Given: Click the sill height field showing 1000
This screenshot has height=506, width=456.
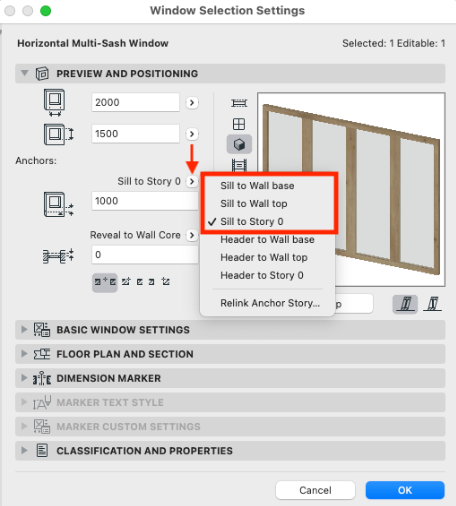Looking at the screenshot, I should [x=145, y=201].
